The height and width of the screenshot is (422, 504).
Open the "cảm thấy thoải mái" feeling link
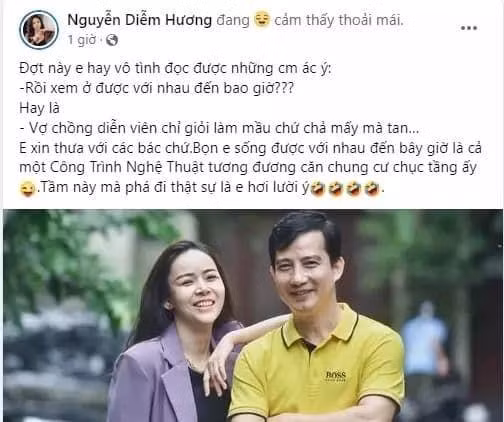pos(339,20)
